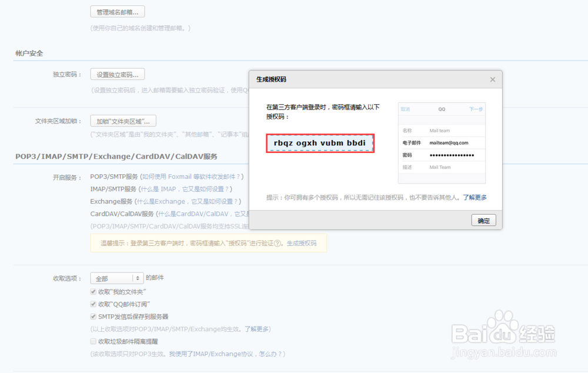The width and height of the screenshot is (588, 373).
Task: Open 我使用了IMAP/Exchange协议，怎么办 link
Action: pyautogui.click(x=225, y=354)
